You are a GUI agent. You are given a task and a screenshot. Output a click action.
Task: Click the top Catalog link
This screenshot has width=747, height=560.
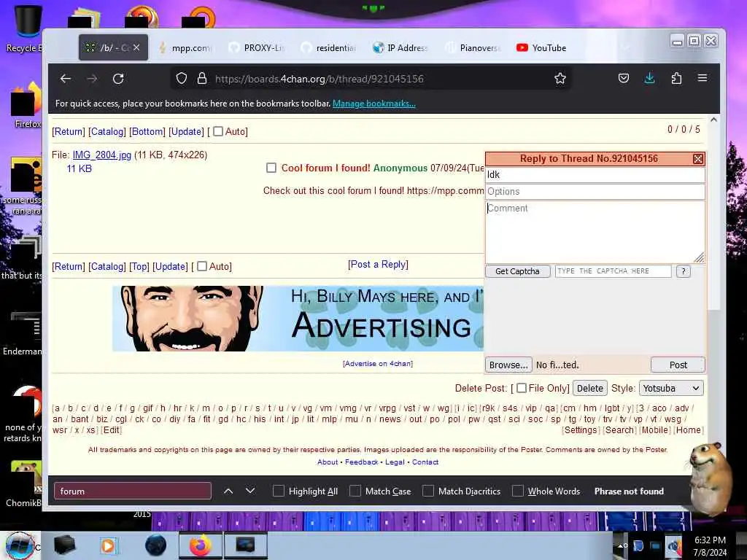point(107,131)
